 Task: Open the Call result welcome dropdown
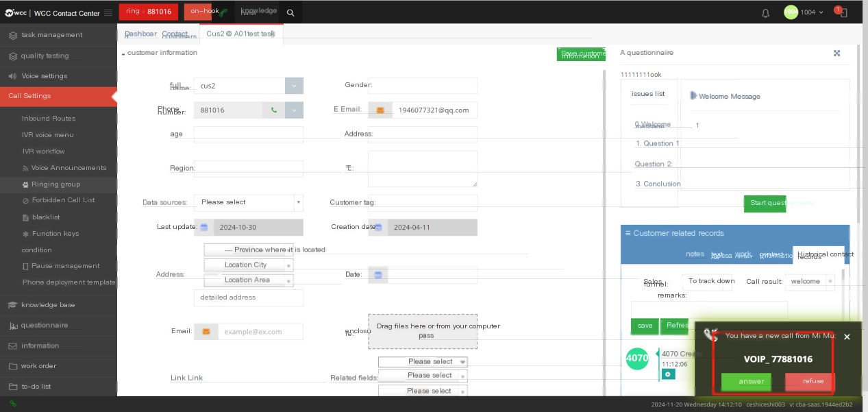(810, 281)
